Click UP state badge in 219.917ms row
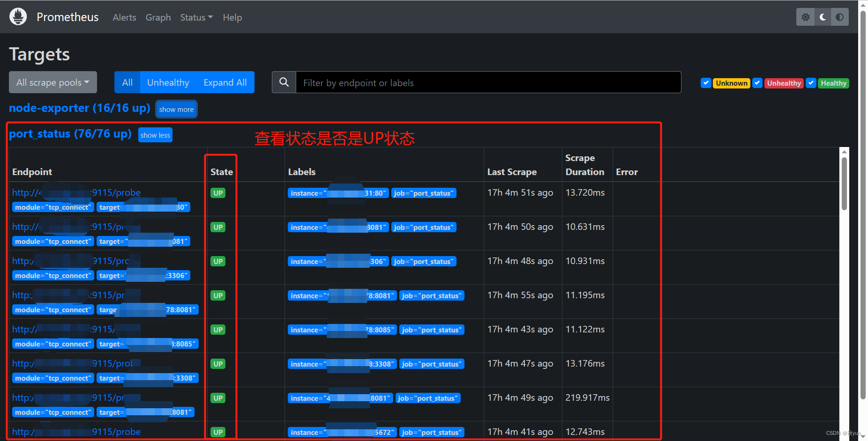Image resolution: width=868 pixels, height=441 pixels. coord(218,398)
